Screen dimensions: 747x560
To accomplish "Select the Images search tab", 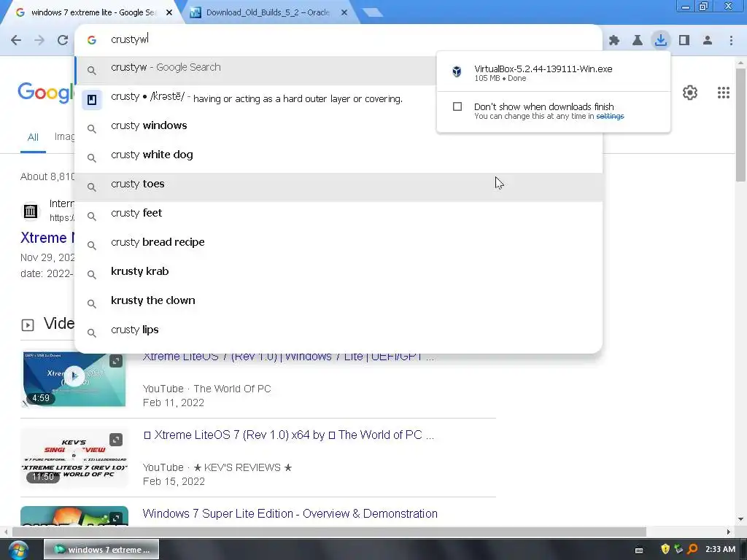I will [64, 136].
